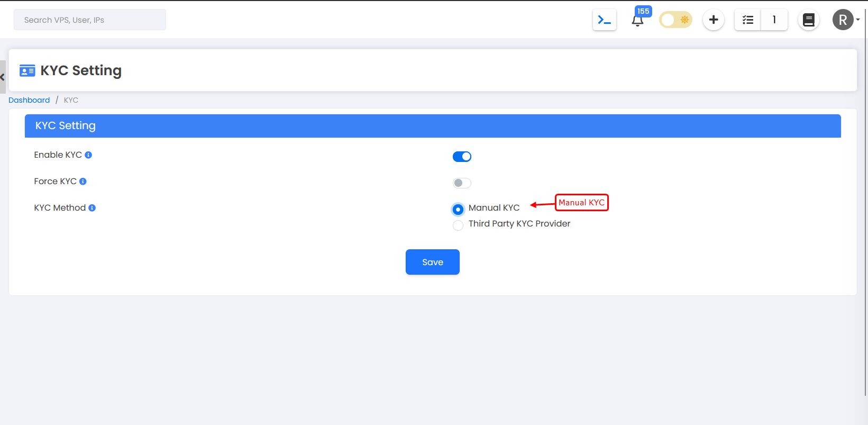Click the task count number 1

(x=774, y=20)
